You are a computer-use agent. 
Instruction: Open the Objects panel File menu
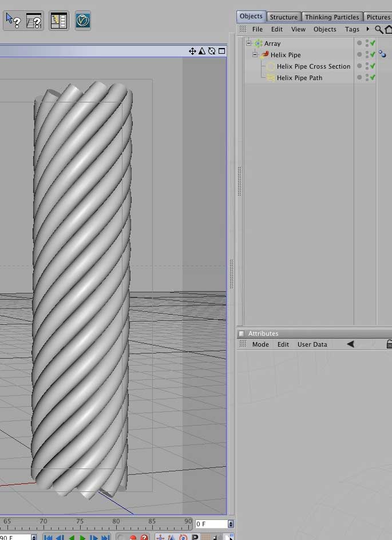click(258, 29)
